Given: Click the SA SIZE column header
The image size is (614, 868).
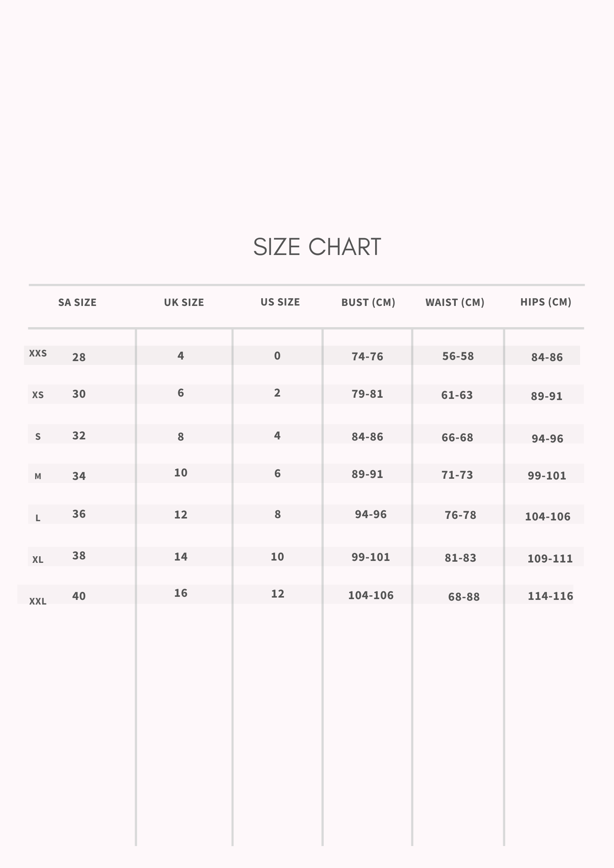Looking at the screenshot, I should click(x=77, y=302).
